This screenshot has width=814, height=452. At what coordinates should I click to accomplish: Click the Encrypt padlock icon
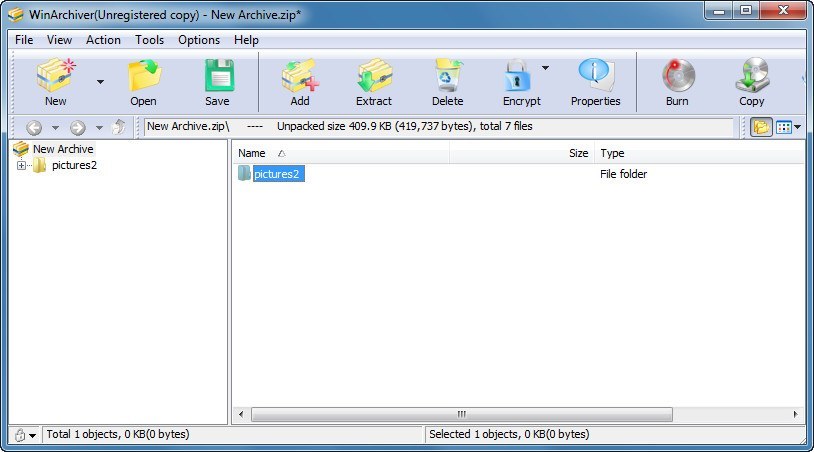(x=520, y=82)
